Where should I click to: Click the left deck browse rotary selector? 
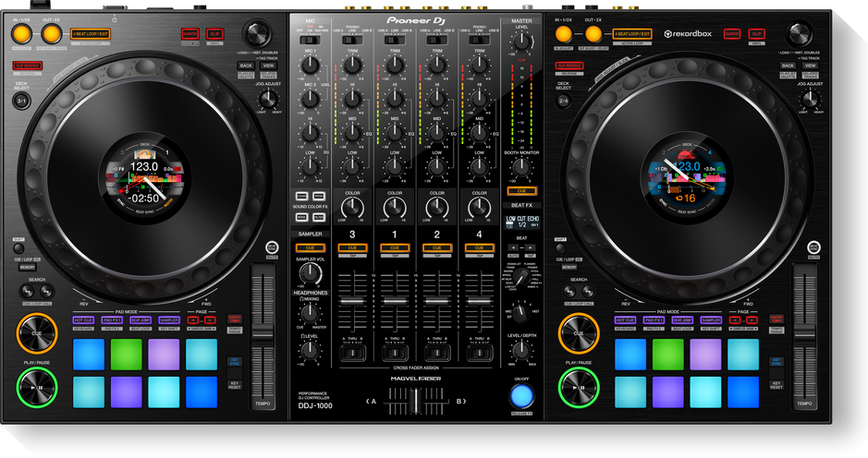click(256, 34)
